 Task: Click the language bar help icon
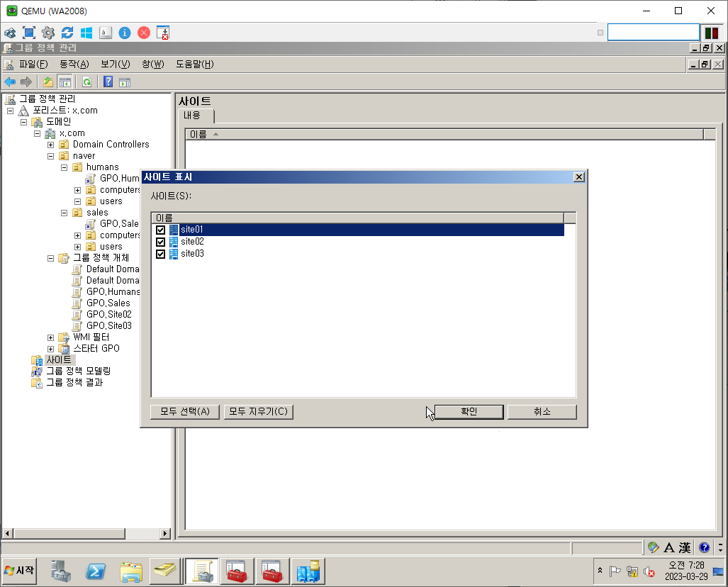tap(705, 547)
